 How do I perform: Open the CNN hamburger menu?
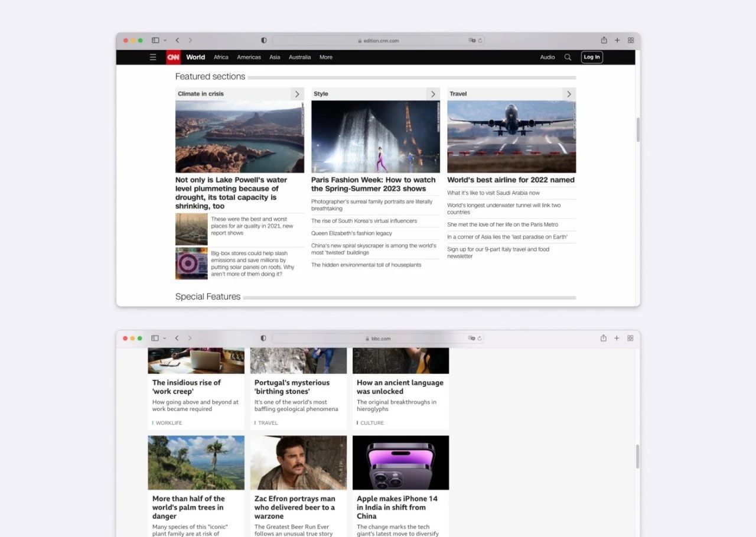pyautogui.click(x=153, y=57)
